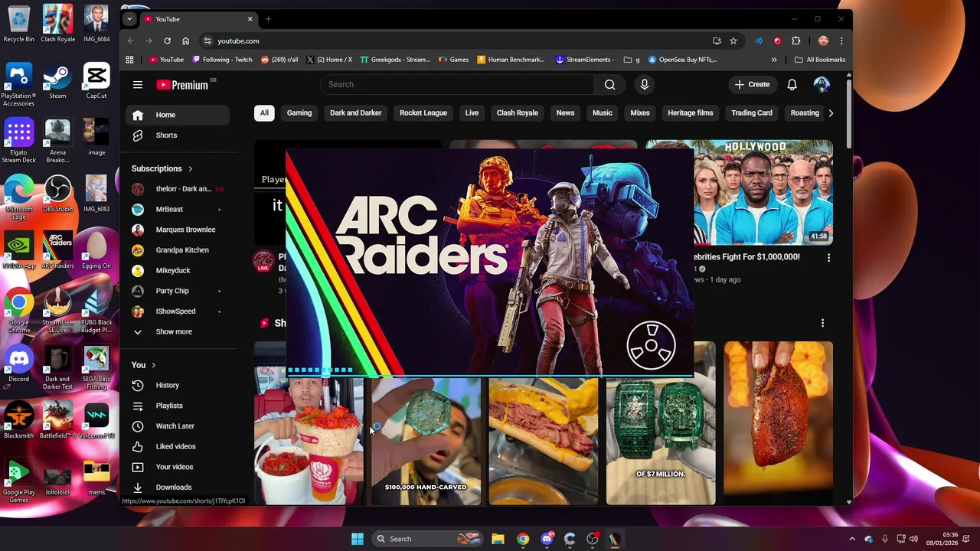
Task: Select the Music filter chip
Action: 603,113
